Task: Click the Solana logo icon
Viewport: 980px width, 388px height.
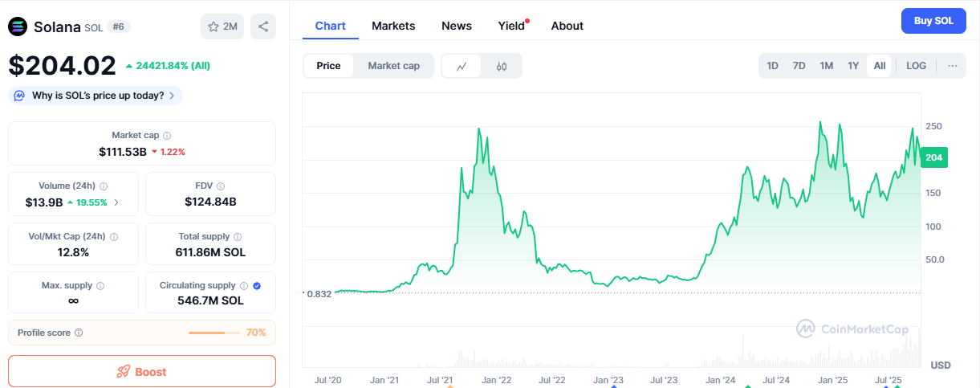Action: [18, 27]
